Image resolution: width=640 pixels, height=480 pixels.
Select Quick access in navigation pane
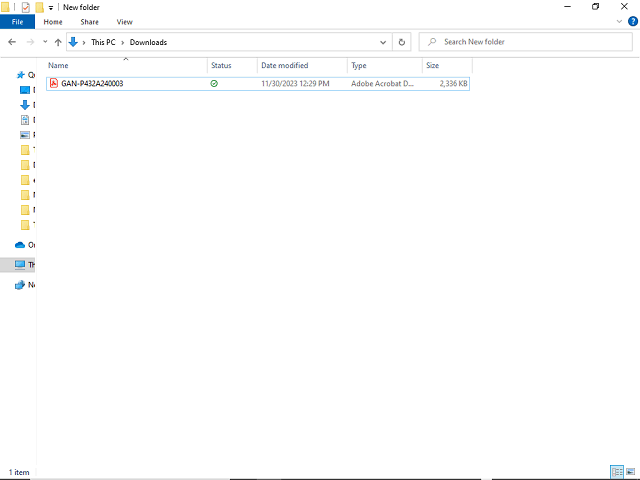[x=25, y=75]
